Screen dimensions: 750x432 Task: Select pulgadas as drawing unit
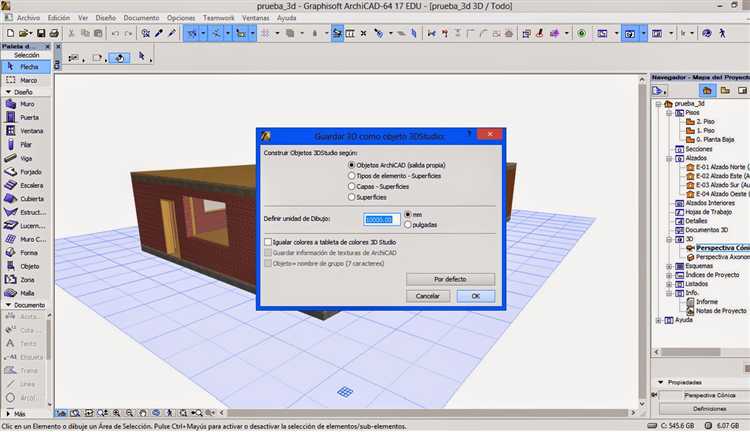408,224
